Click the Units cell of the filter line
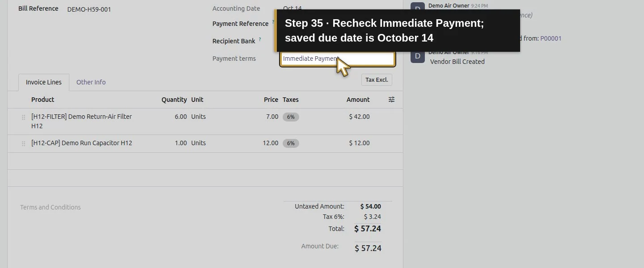The width and height of the screenshot is (644, 268). pos(199,117)
